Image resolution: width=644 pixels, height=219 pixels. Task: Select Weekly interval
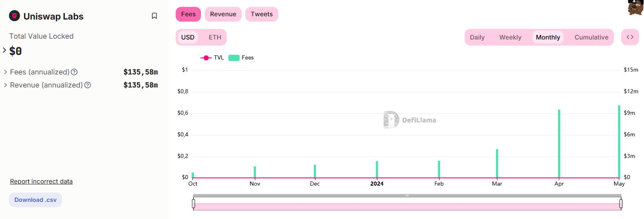click(510, 37)
